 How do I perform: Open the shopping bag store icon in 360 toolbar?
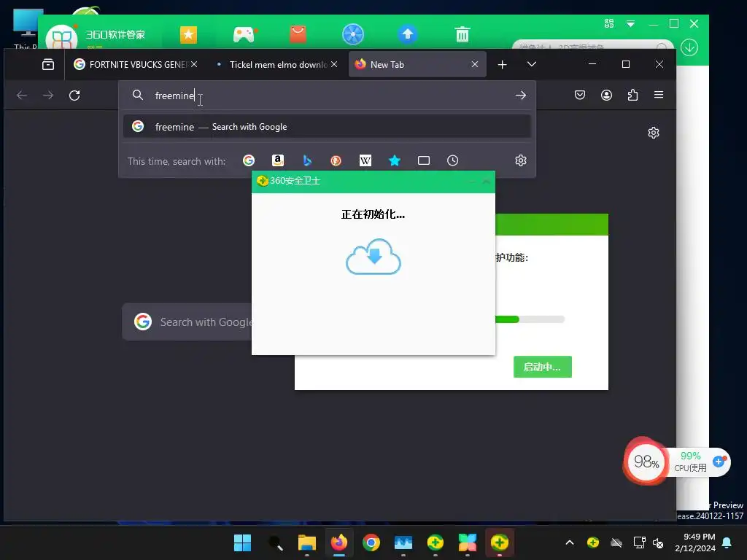298,34
